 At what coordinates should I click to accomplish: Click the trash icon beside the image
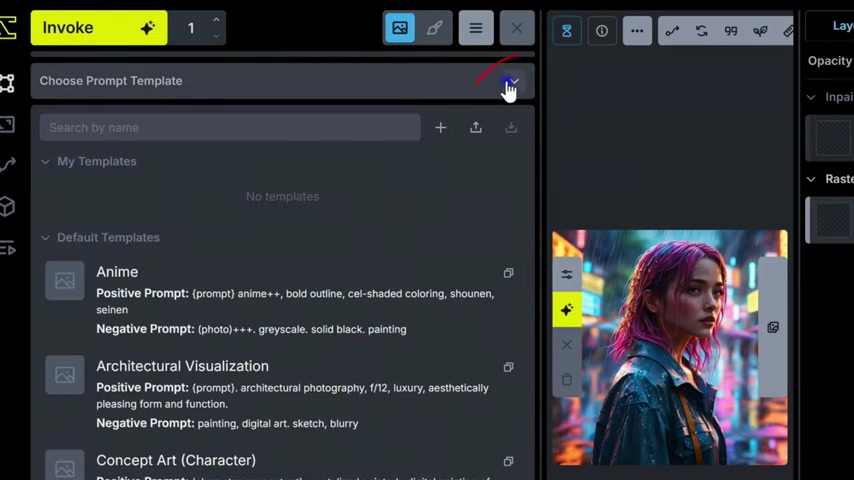[x=567, y=379]
